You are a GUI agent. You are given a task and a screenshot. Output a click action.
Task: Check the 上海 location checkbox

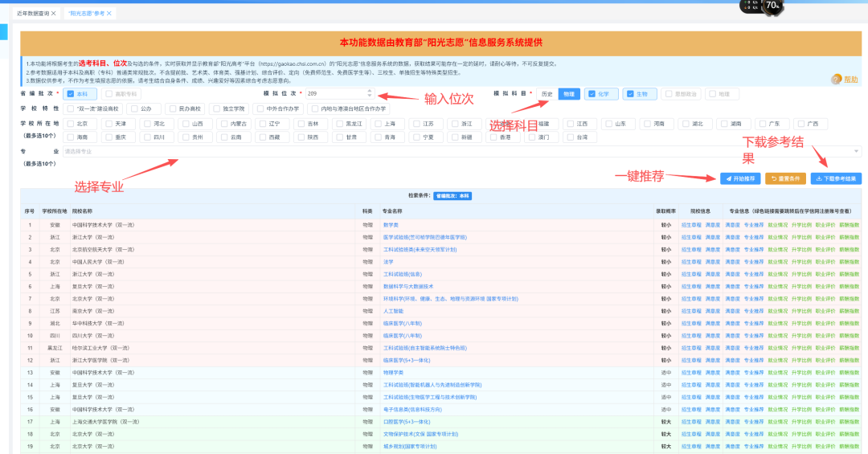[378, 124]
